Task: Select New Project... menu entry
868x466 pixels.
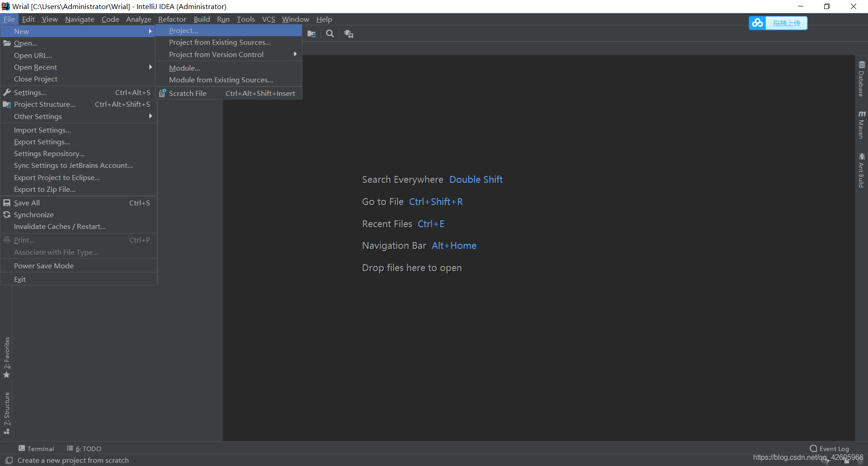Action: click(229, 30)
